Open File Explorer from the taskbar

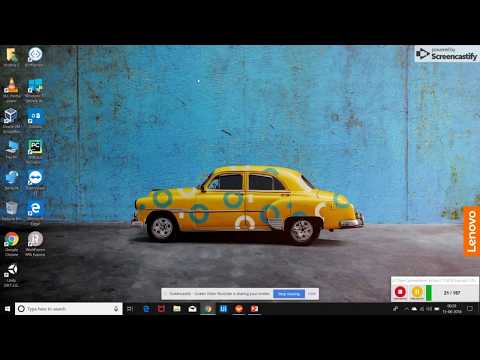click(177, 309)
